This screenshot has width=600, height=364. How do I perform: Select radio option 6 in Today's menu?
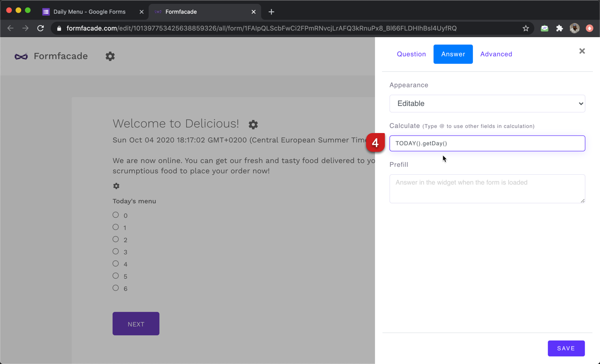[116, 288]
